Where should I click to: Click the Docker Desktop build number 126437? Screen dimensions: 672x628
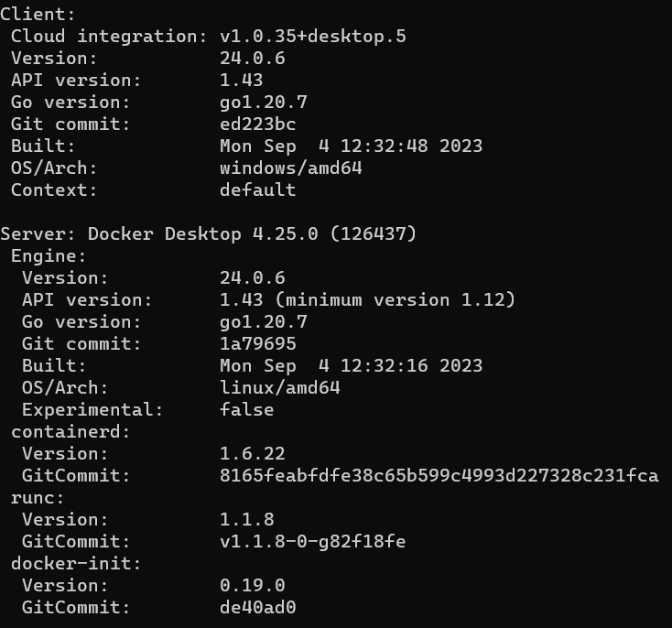pyautogui.click(x=373, y=234)
